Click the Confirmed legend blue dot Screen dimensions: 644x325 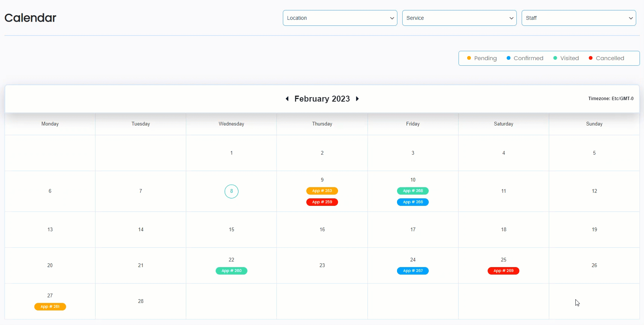[x=509, y=58]
